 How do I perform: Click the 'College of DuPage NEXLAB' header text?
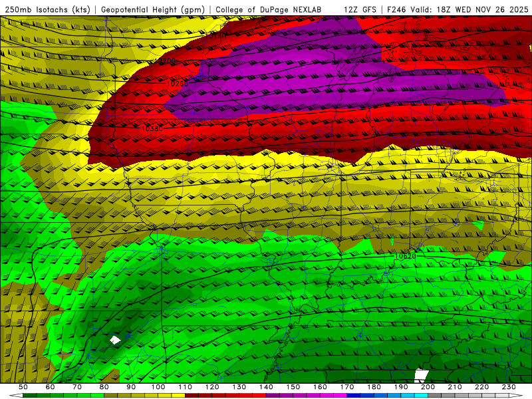269,10
